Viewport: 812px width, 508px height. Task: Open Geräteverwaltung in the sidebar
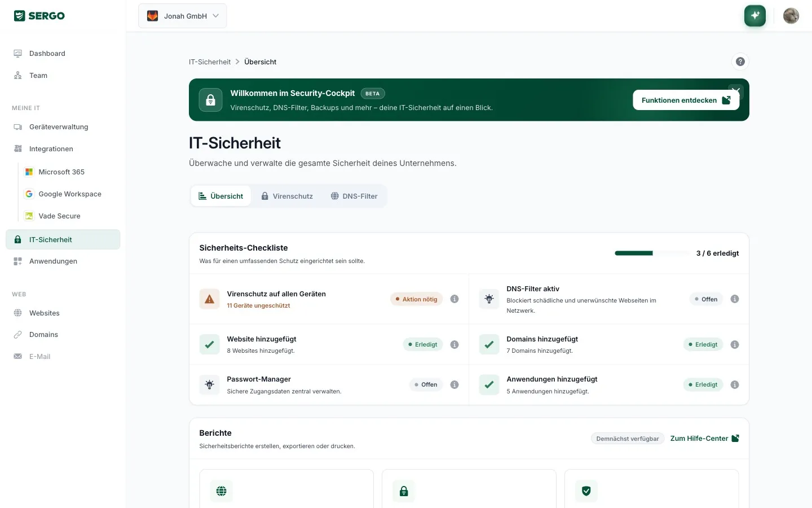click(x=63, y=127)
